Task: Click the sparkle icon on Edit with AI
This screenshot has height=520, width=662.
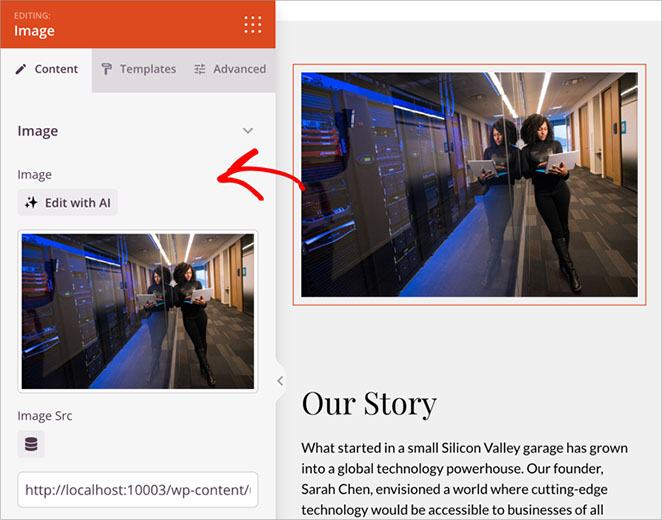Action: (31, 203)
